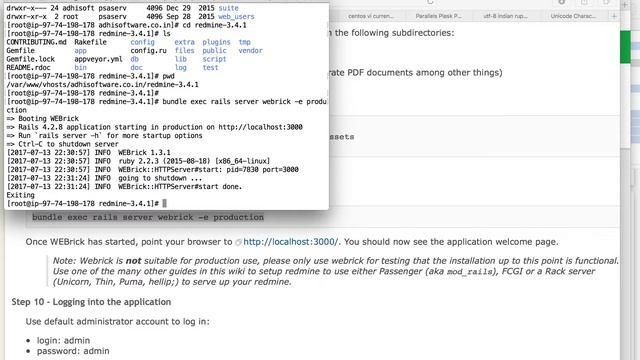Image resolution: width=640 pixels, height=360 pixels.
Task: Switch to the 'centos vi curren...' browser tab
Action: point(371,16)
